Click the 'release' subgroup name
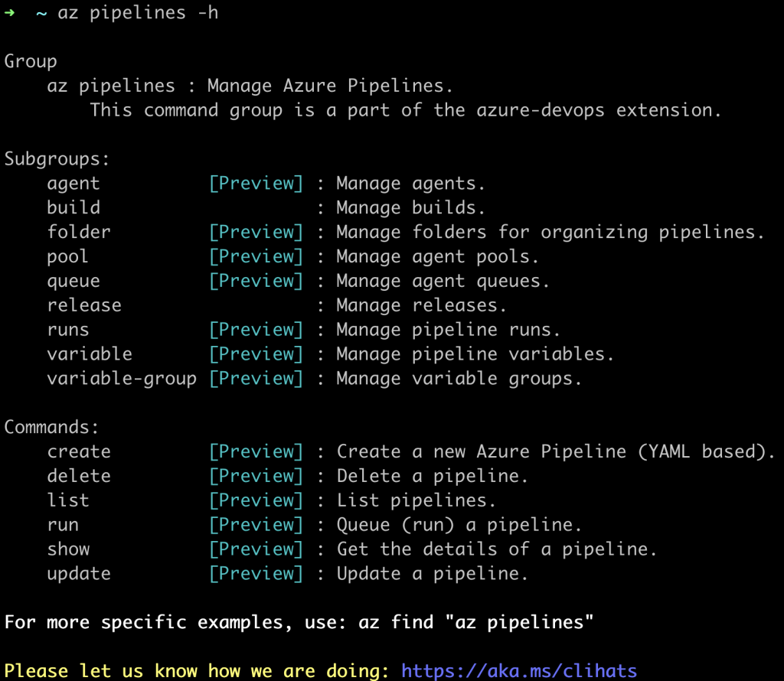This screenshot has height=681, width=784. [x=84, y=305]
